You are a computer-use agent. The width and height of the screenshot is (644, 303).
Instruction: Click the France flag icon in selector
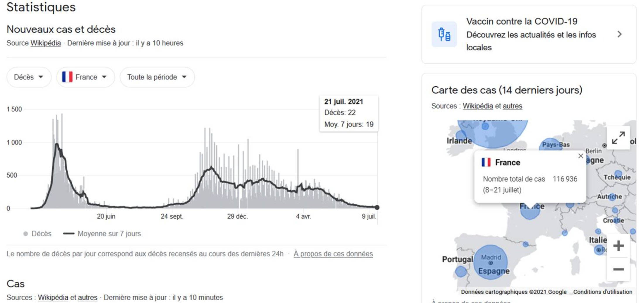[67, 77]
